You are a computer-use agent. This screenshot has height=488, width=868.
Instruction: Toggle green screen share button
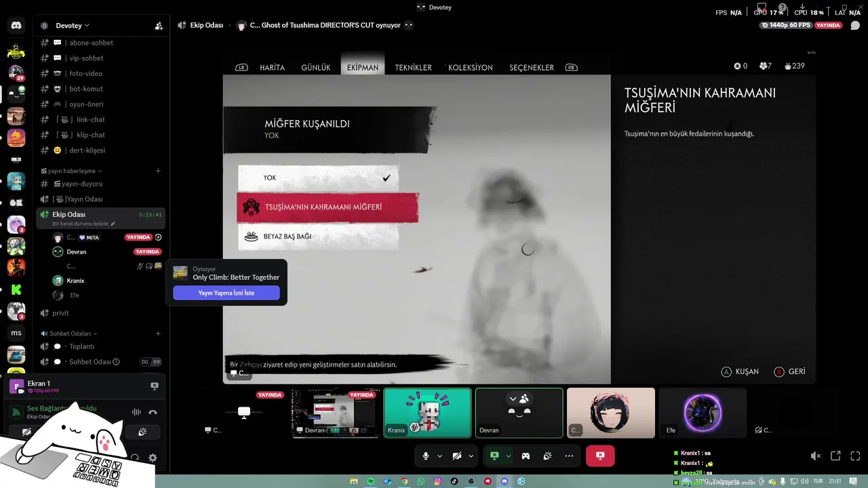pos(494,456)
